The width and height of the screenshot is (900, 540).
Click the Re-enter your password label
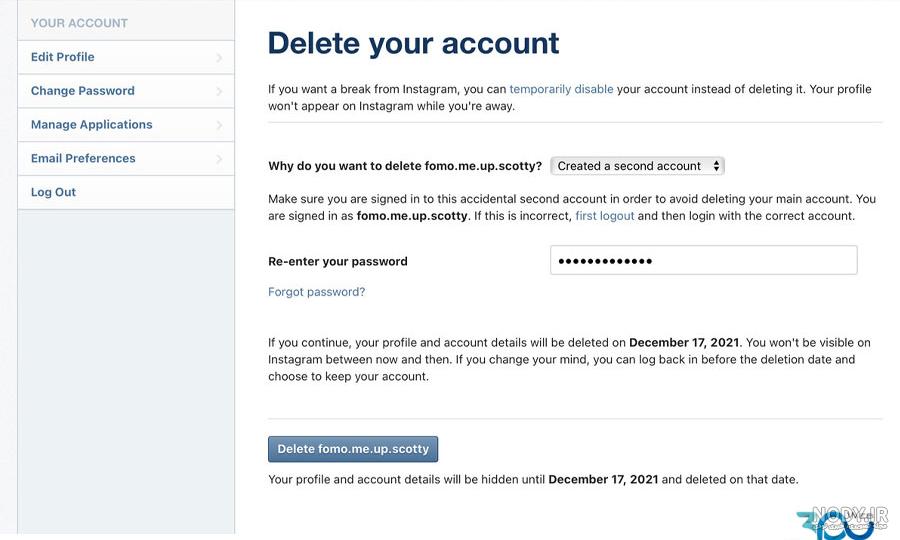pos(338,261)
